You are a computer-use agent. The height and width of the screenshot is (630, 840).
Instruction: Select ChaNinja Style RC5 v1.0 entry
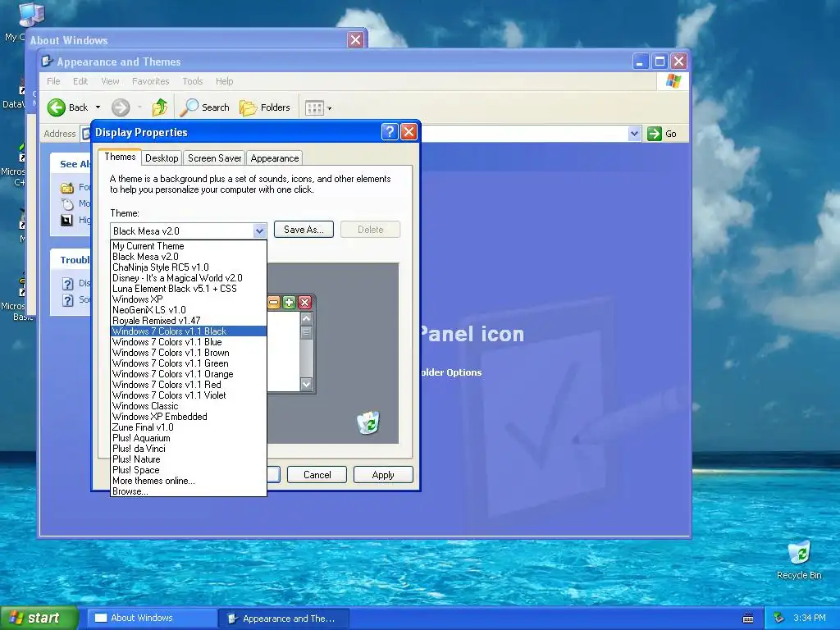click(x=188, y=267)
